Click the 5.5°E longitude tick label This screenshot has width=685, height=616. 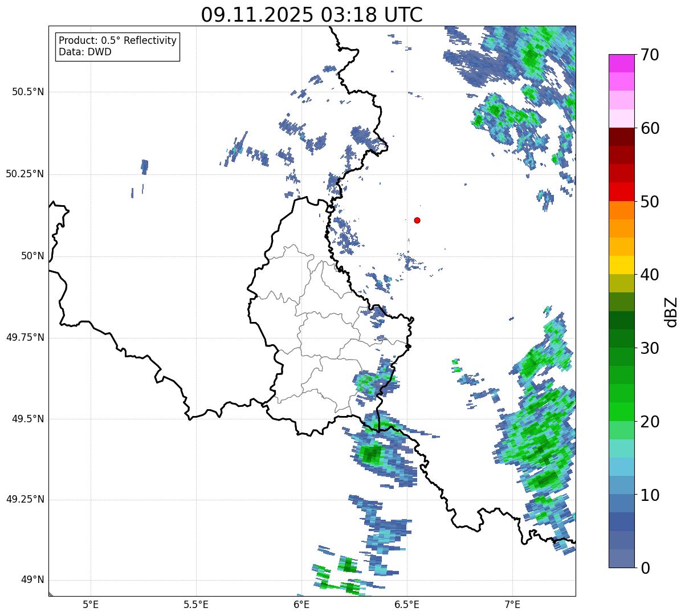click(x=196, y=604)
